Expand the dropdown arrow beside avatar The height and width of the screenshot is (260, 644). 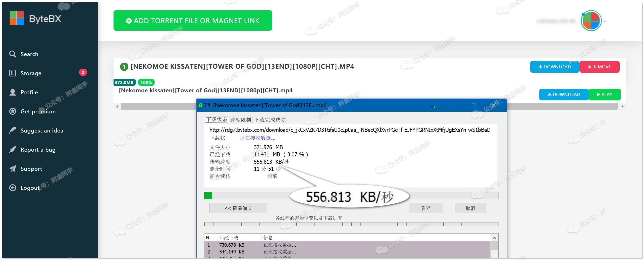coord(605,21)
